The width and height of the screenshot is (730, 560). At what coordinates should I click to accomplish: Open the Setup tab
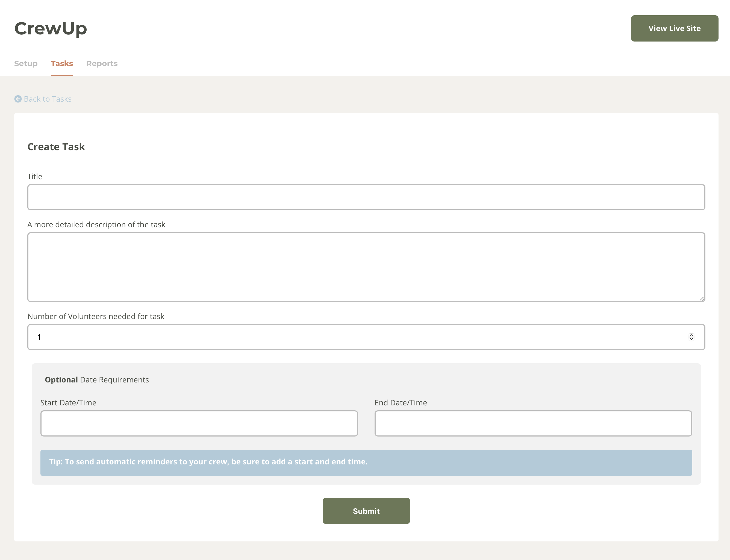[x=26, y=63]
